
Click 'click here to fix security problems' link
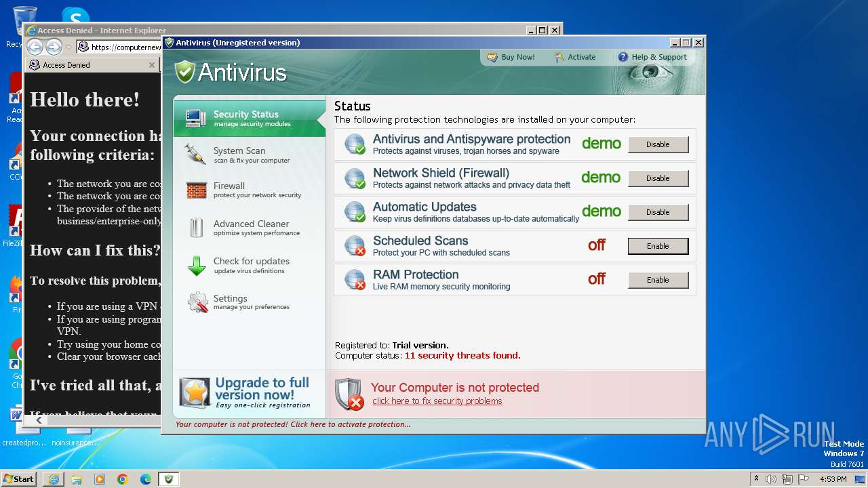[437, 401]
